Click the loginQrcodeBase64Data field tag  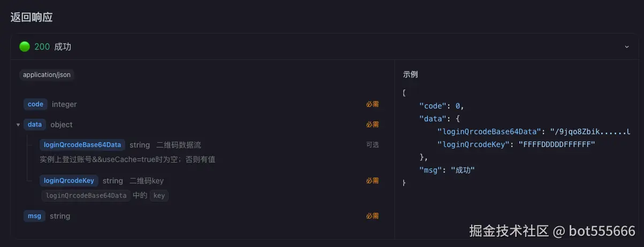point(82,145)
